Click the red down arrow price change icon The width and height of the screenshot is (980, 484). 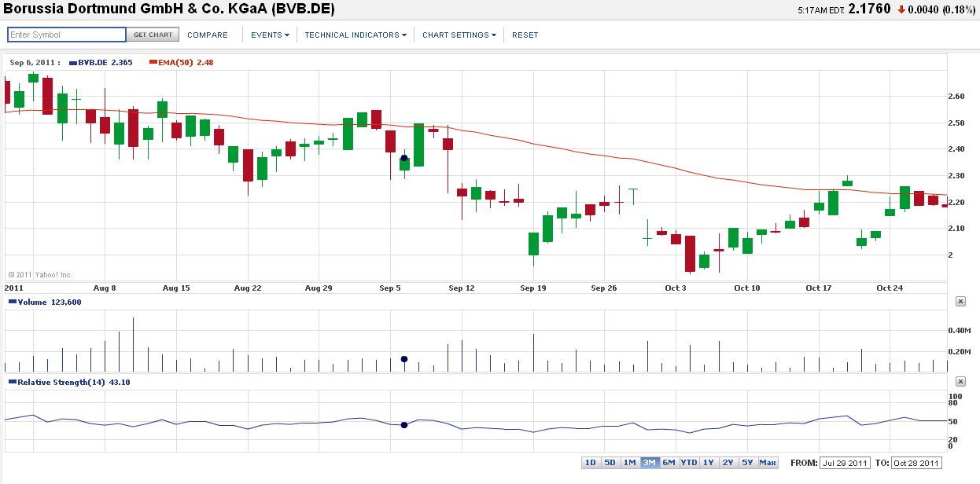click(x=901, y=9)
